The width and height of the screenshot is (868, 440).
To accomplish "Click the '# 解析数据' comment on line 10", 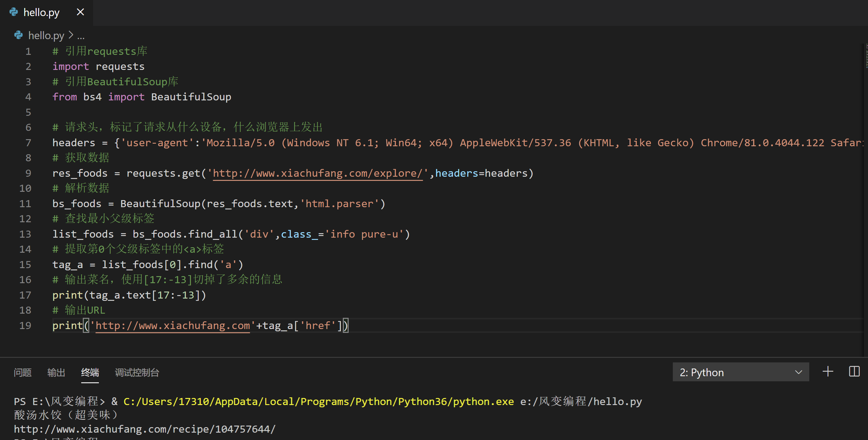I will [81, 188].
